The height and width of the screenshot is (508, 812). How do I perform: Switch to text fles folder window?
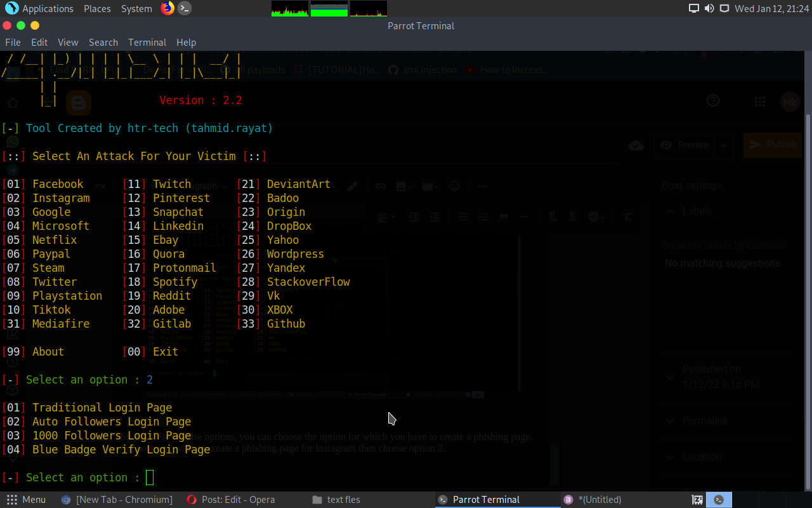(x=336, y=500)
